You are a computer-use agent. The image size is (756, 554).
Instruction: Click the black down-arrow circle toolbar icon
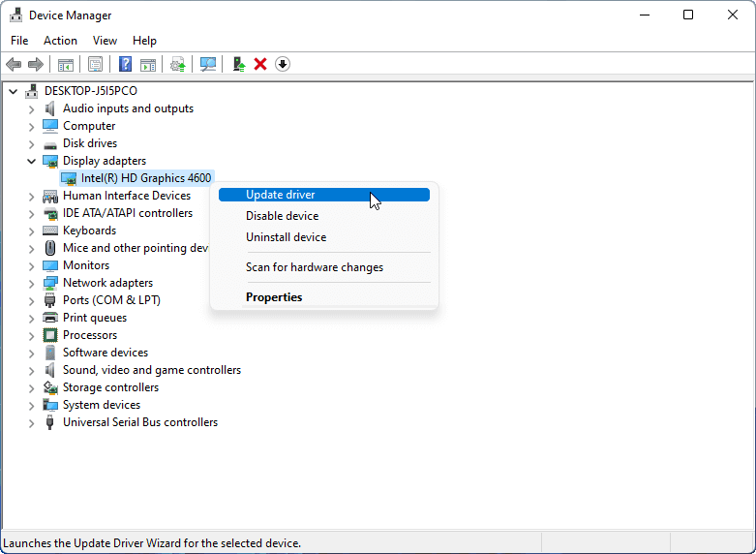(x=283, y=64)
